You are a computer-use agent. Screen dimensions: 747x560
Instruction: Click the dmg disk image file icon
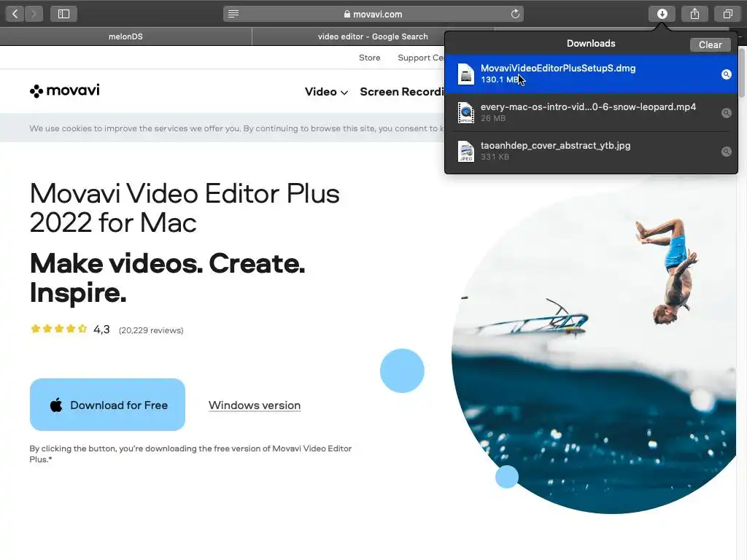(x=466, y=74)
